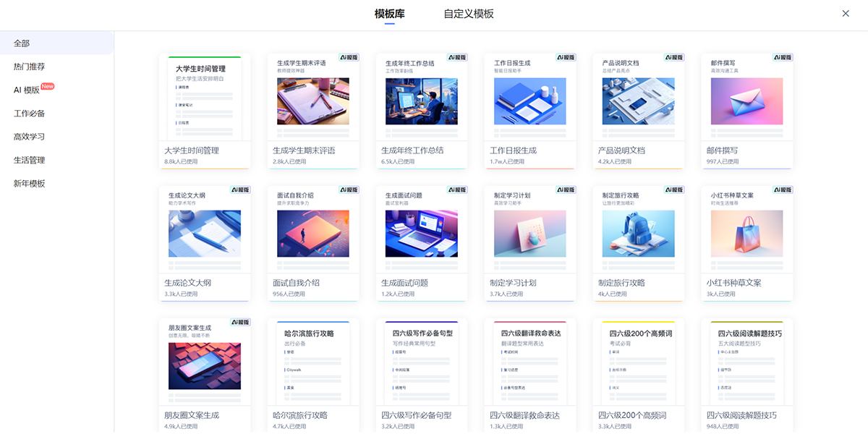
Task: Pick the 制定旅行攻略 backpack image
Action: click(x=638, y=234)
